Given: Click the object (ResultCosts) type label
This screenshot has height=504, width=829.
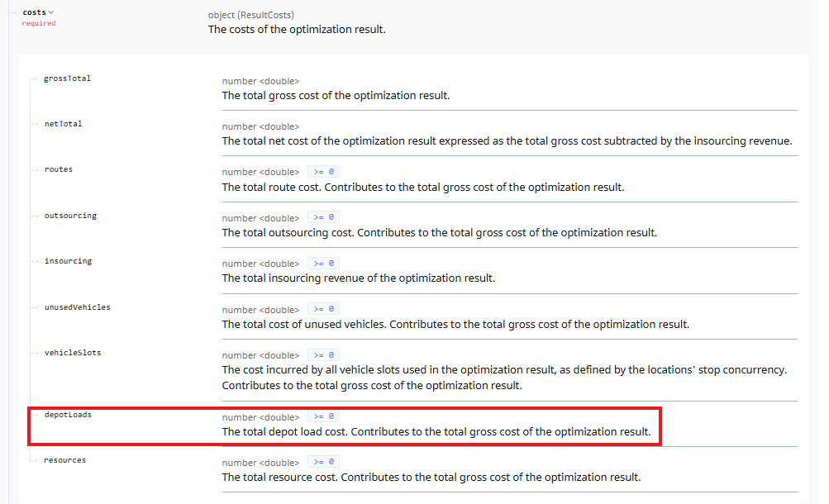Looking at the screenshot, I should coord(250,15).
